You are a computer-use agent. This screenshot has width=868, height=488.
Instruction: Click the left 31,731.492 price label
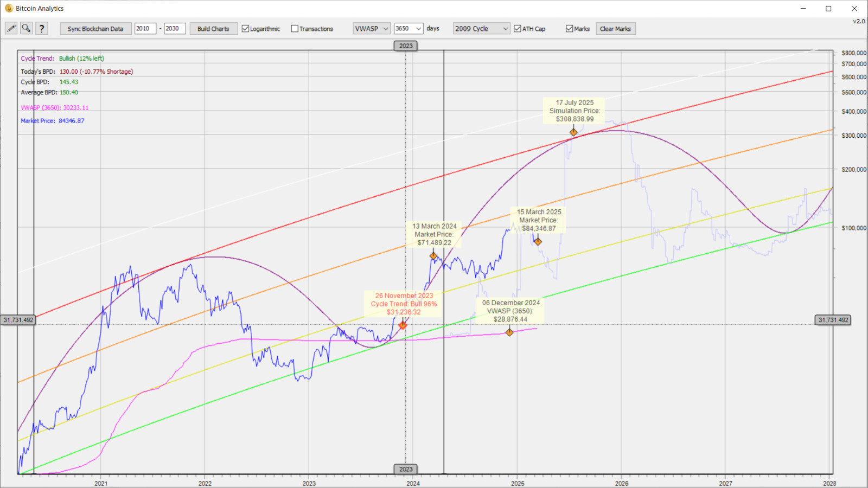click(x=18, y=320)
